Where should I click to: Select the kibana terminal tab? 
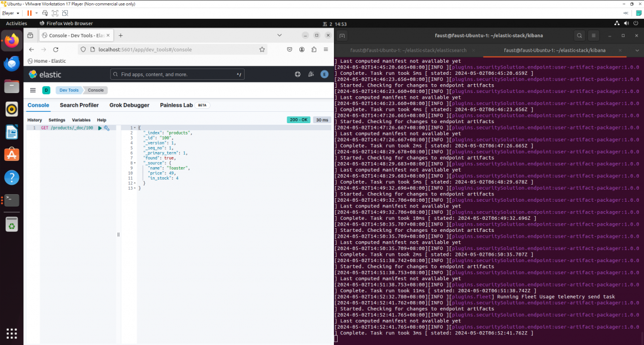pyautogui.click(x=555, y=50)
